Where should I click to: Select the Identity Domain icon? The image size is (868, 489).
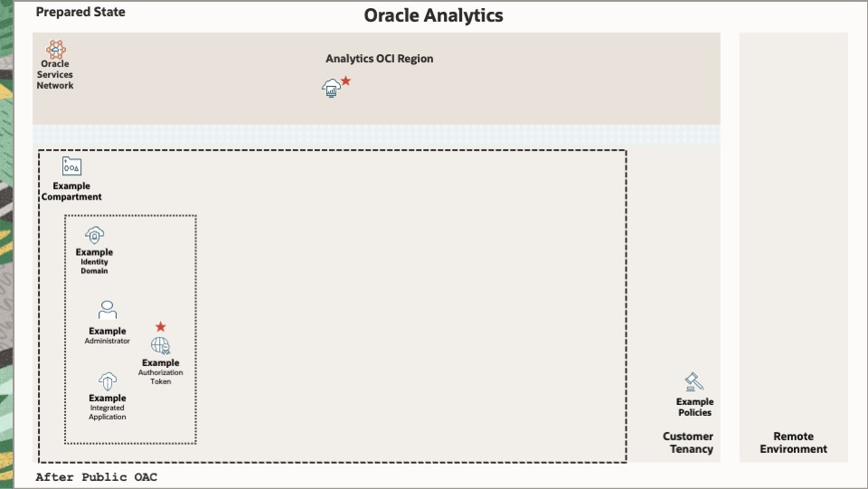[94, 235]
